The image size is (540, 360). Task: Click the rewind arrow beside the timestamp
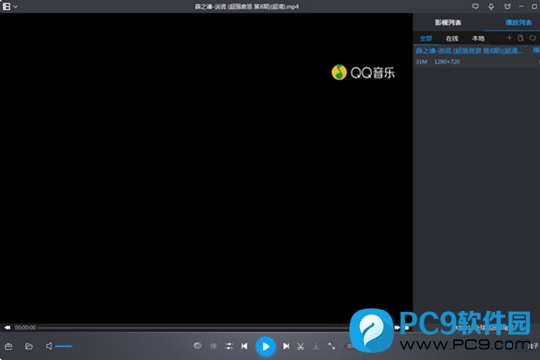7,327
